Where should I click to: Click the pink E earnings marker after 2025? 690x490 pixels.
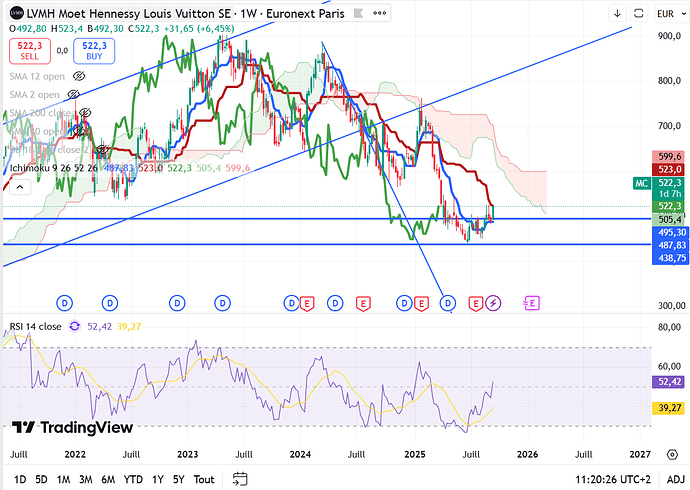pyautogui.click(x=531, y=302)
